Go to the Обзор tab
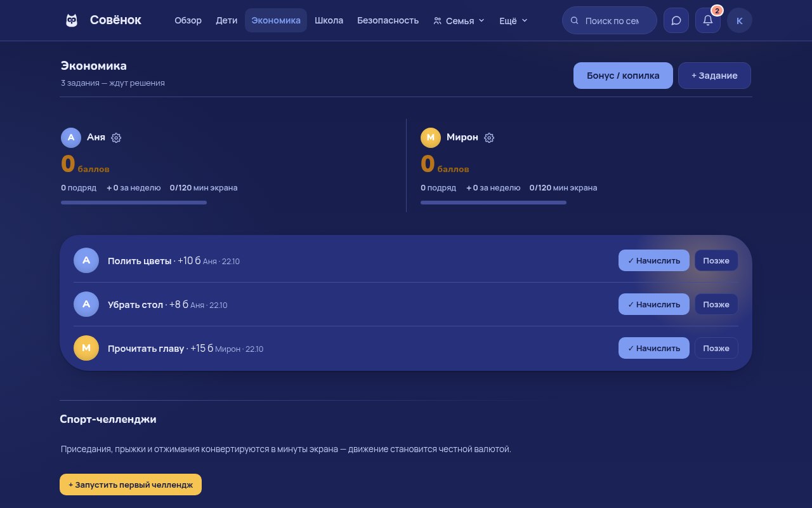The height and width of the screenshot is (508, 812). (188, 20)
